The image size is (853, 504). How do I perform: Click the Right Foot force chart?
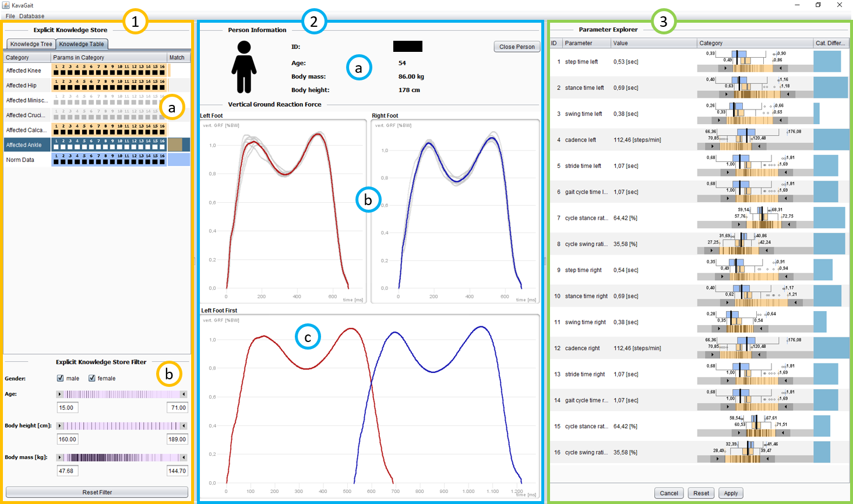coord(455,212)
